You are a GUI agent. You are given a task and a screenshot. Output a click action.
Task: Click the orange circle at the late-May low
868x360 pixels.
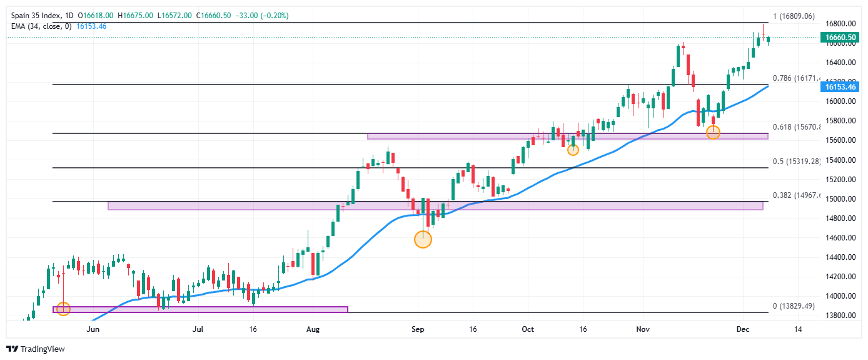tap(63, 308)
